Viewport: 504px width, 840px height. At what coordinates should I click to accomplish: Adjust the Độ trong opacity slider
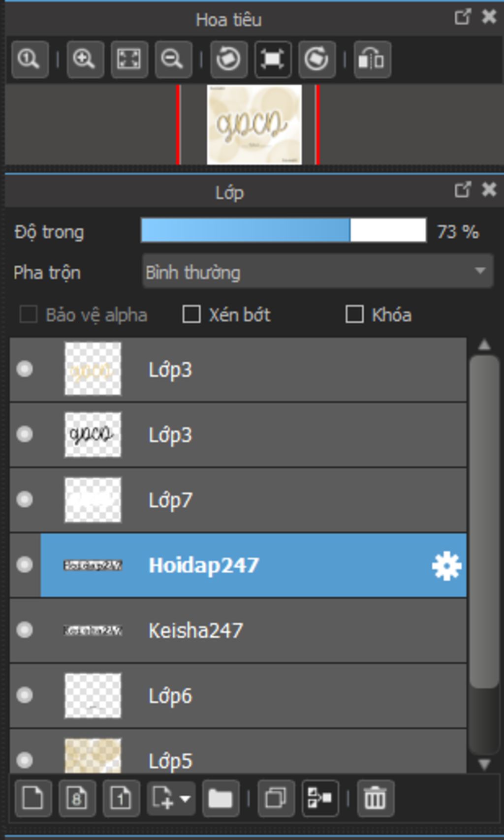click(283, 231)
